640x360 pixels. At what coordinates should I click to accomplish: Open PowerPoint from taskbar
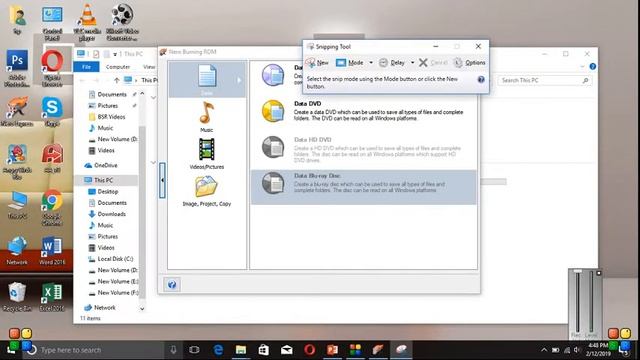[x=332, y=350]
